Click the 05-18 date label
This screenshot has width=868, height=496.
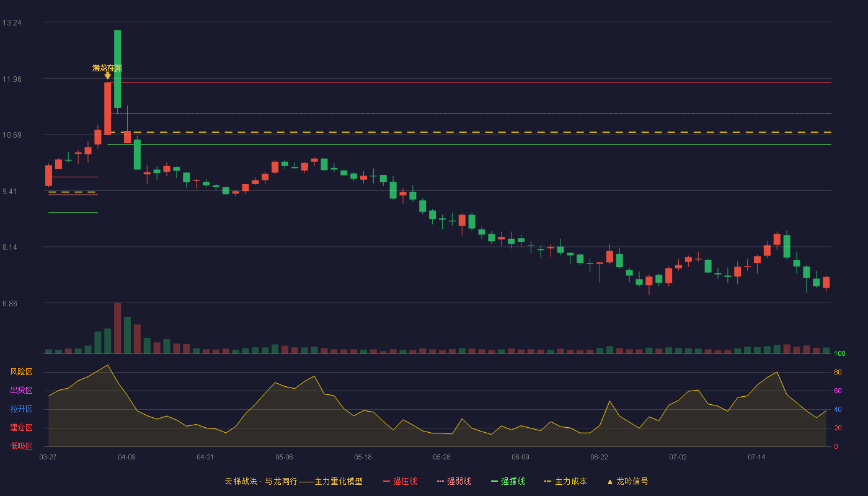363,457
